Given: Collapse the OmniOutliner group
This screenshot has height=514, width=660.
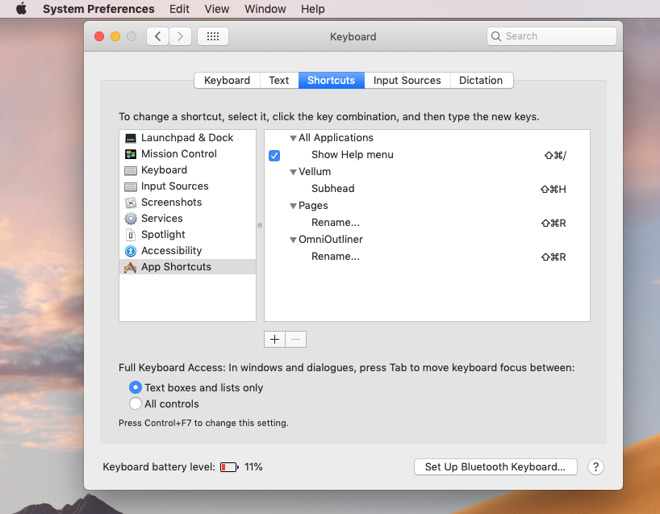Looking at the screenshot, I should tap(293, 240).
